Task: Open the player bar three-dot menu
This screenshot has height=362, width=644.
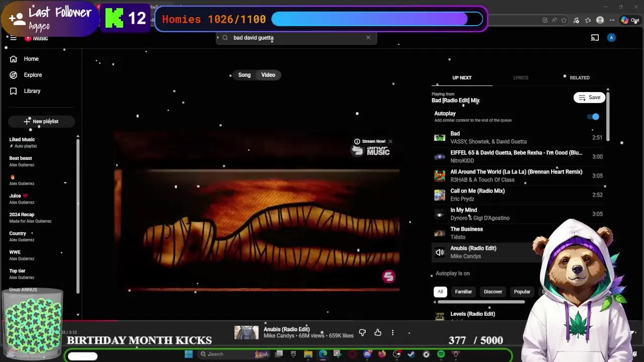Action: 392,333
